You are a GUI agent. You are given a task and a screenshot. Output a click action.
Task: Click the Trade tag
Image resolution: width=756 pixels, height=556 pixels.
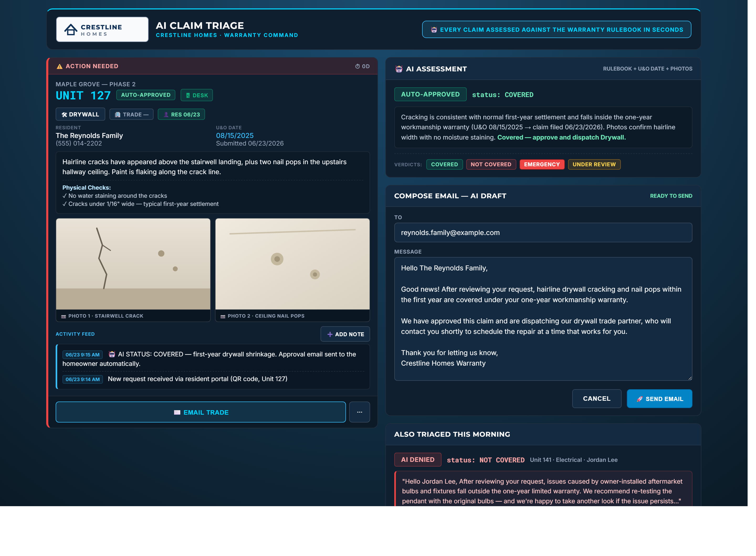pyautogui.click(x=132, y=114)
